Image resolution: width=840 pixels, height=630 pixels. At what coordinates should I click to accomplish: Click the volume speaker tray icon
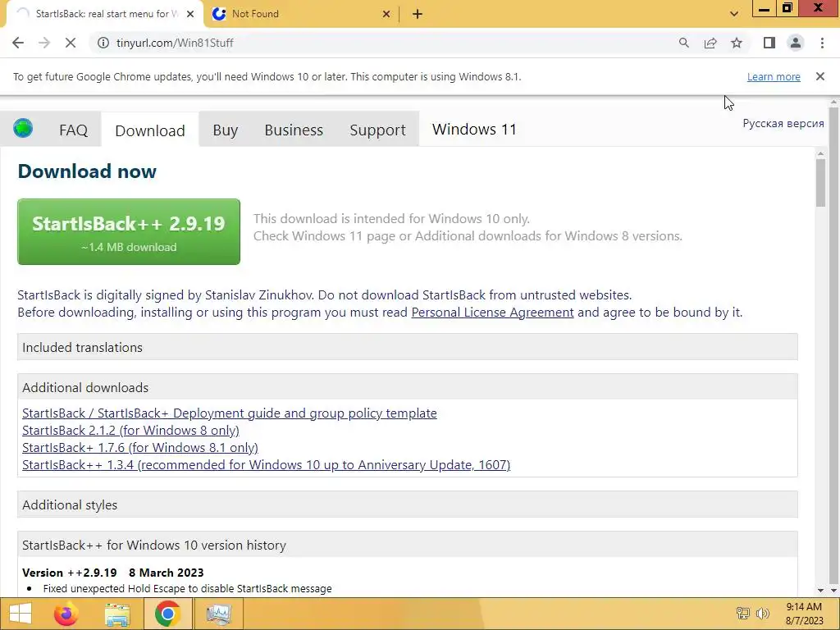coord(762,614)
